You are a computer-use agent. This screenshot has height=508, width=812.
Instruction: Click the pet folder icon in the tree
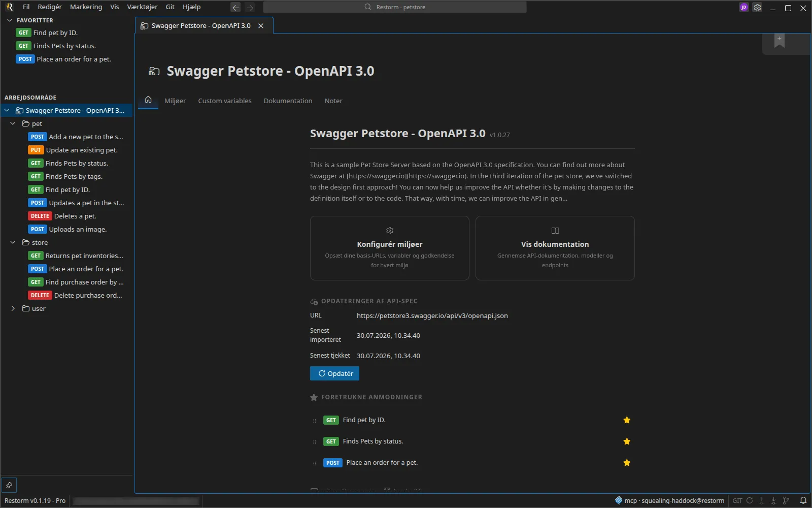pos(26,123)
